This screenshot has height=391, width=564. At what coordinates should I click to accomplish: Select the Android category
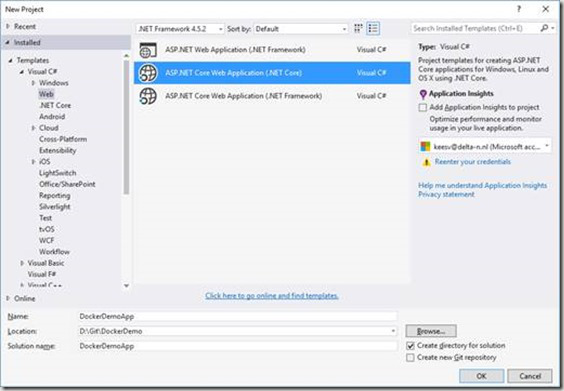pyautogui.click(x=52, y=117)
